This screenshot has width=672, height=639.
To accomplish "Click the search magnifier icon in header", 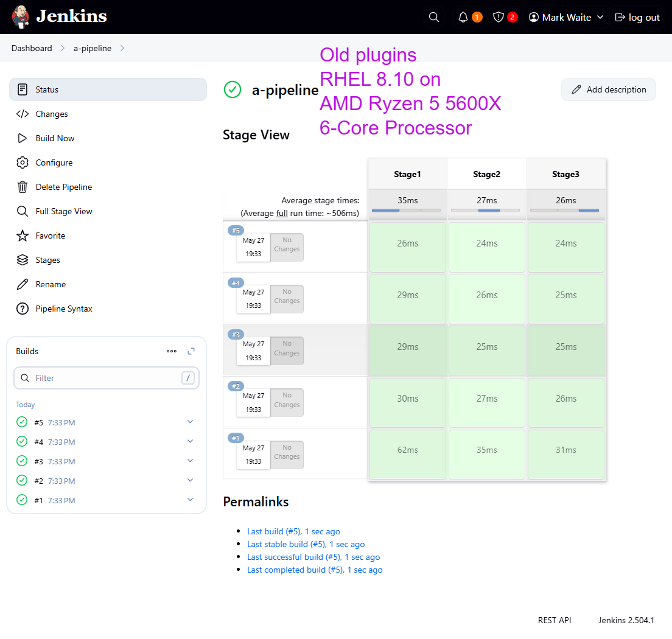I will tap(433, 17).
